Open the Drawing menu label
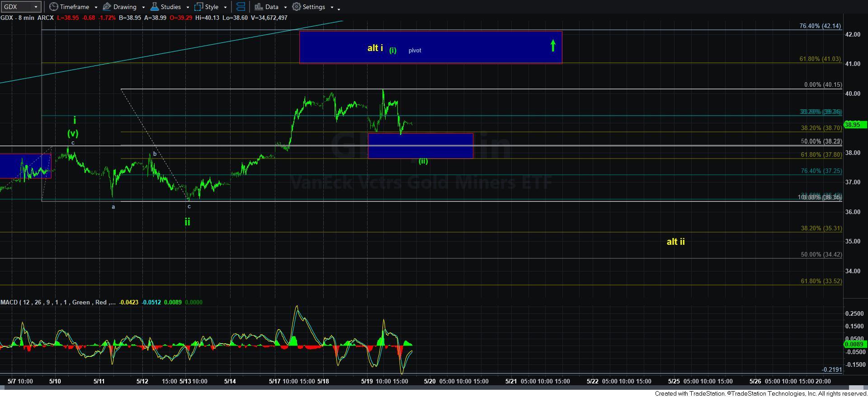This screenshot has height=397, width=868. tap(125, 7)
